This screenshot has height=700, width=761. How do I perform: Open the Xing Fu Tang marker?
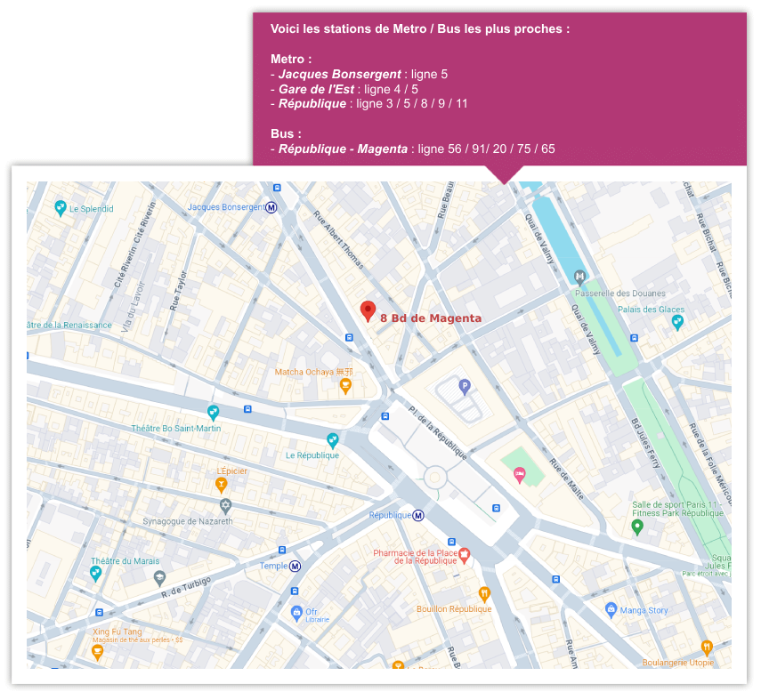pos(98,653)
